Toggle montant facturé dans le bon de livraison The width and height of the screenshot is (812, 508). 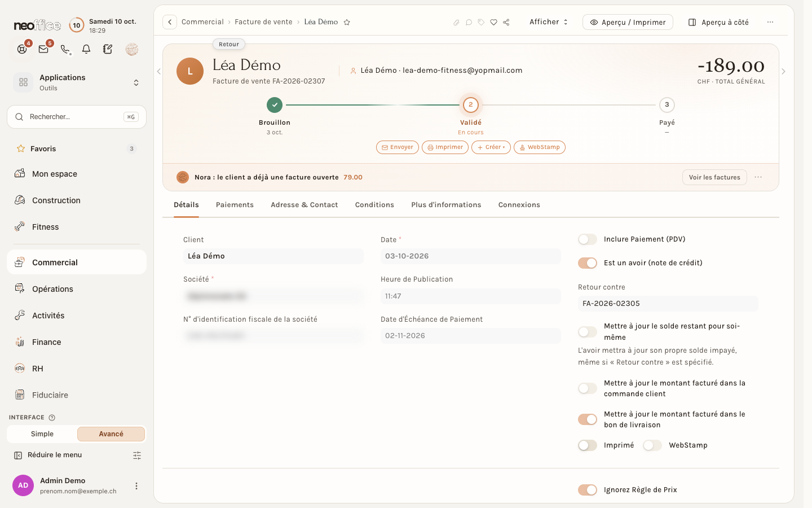(x=588, y=419)
